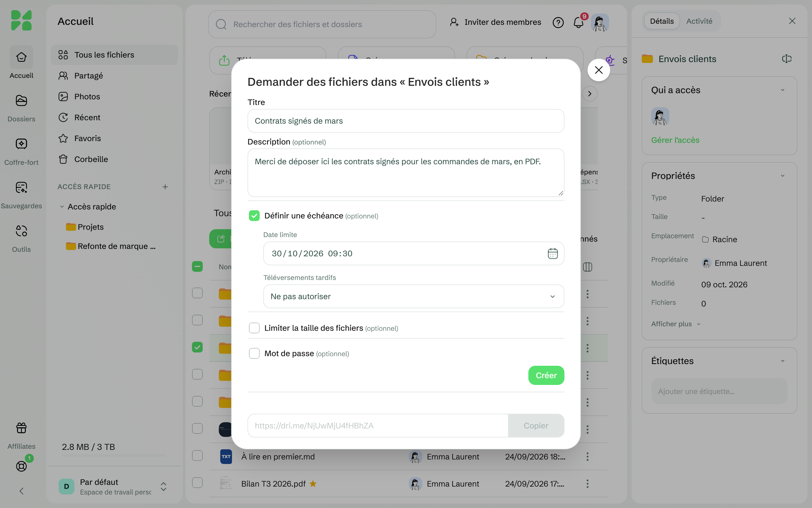This screenshot has width=812, height=508.
Task: Open the Coffre-fort vault icon
Action: point(21,144)
